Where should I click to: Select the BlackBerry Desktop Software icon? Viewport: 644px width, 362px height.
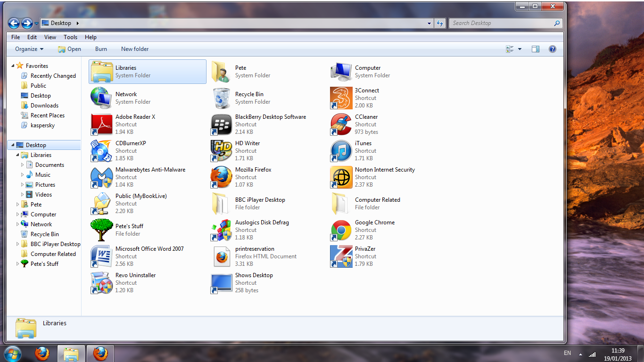click(x=221, y=124)
